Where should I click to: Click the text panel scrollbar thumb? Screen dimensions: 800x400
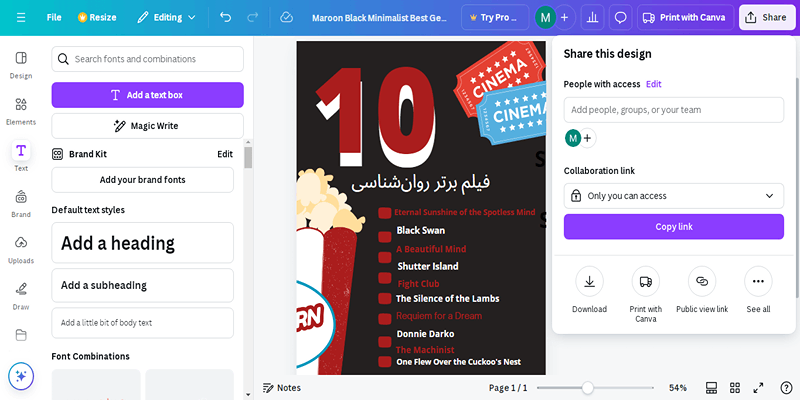tap(248, 158)
